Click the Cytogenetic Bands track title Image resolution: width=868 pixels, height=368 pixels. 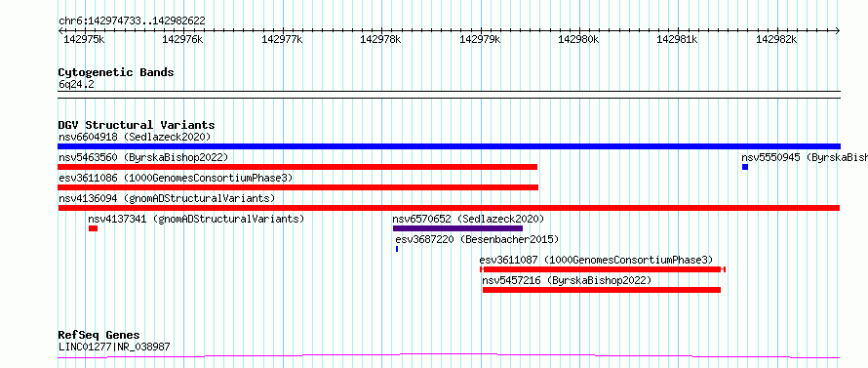coord(116,72)
